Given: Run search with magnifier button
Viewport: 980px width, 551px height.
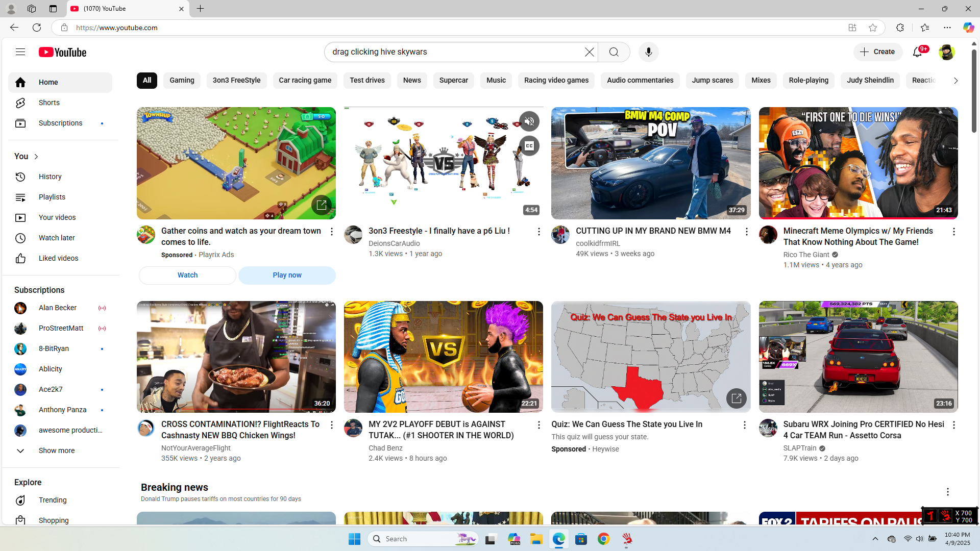Looking at the screenshot, I should (x=614, y=52).
